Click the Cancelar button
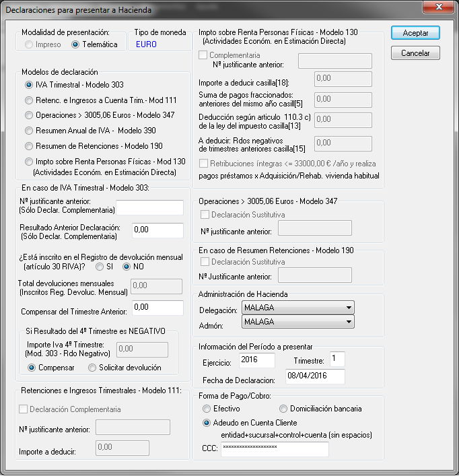 point(415,53)
